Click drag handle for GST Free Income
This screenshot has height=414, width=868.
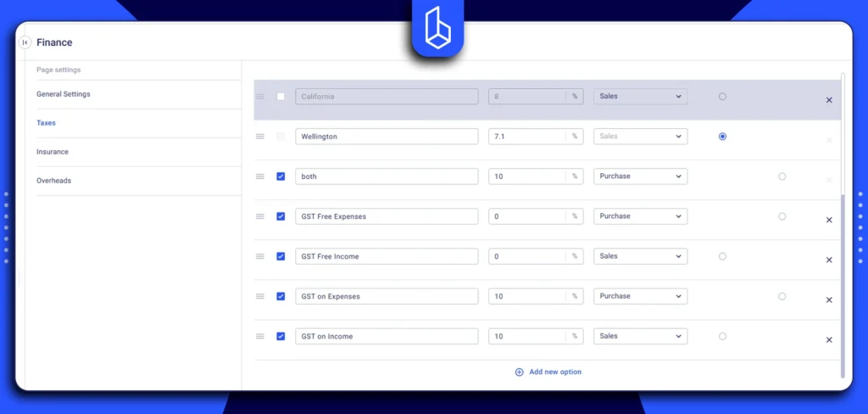click(x=260, y=256)
